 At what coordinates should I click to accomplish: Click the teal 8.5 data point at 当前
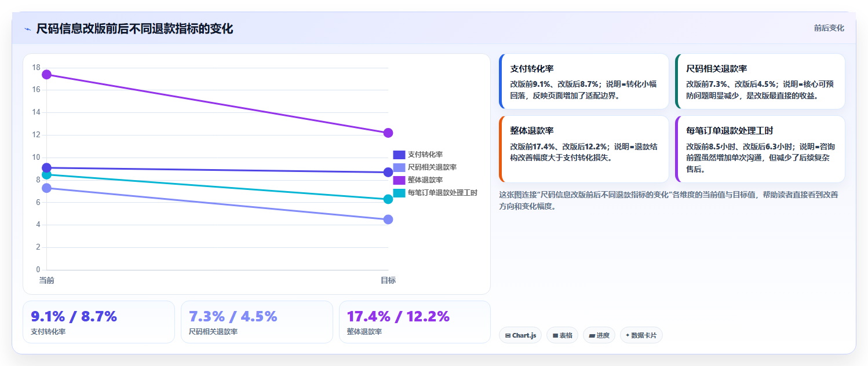click(x=46, y=174)
